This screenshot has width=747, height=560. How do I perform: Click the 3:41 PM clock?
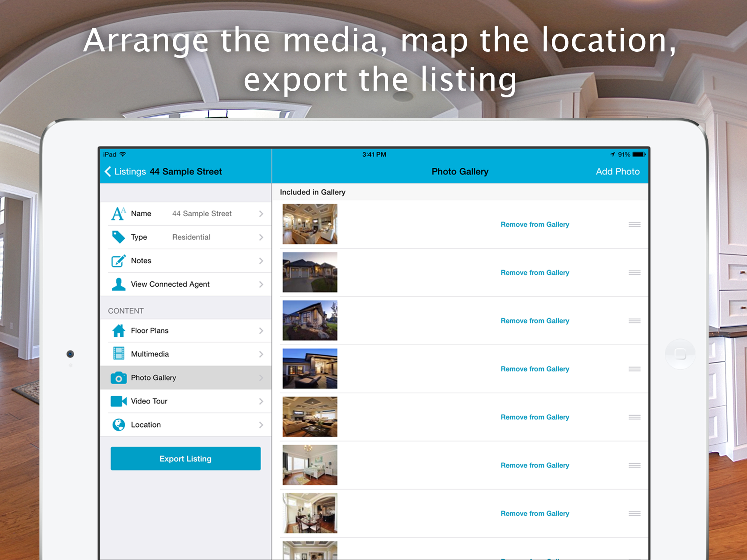coord(374,154)
